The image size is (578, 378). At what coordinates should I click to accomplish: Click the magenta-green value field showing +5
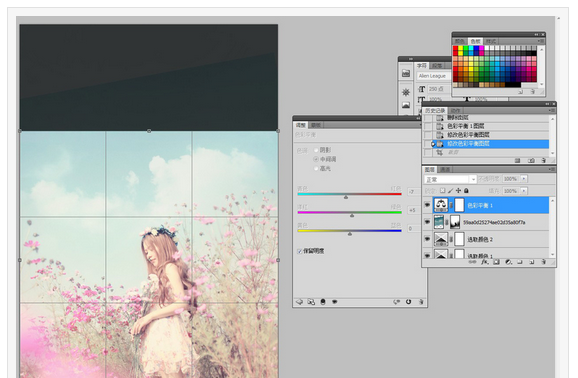(413, 210)
